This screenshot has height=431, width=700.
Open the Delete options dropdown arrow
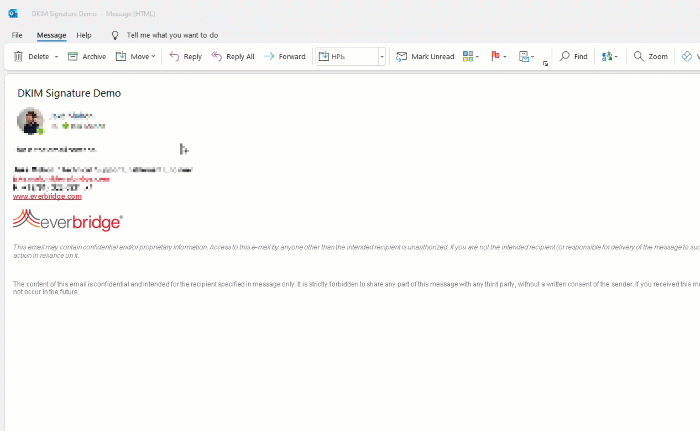point(56,57)
